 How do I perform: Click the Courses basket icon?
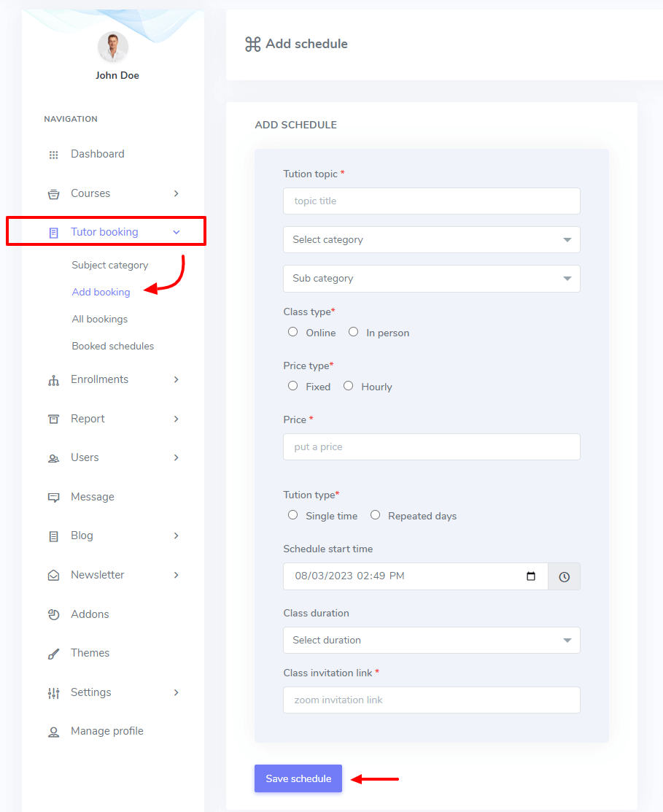[53, 194]
